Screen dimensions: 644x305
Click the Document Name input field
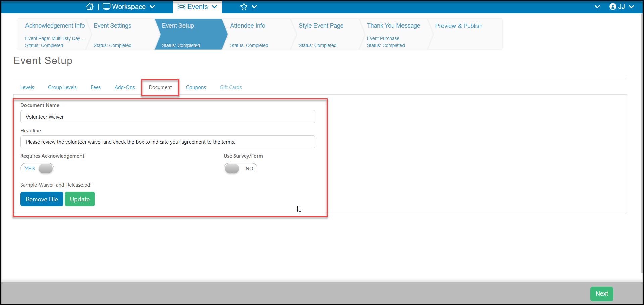click(x=168, y=117)
